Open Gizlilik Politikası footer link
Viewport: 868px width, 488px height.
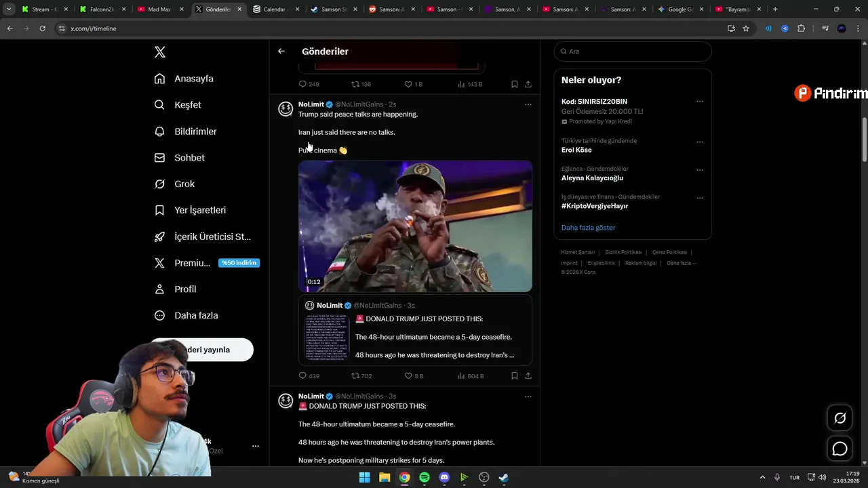click(623, 252)
